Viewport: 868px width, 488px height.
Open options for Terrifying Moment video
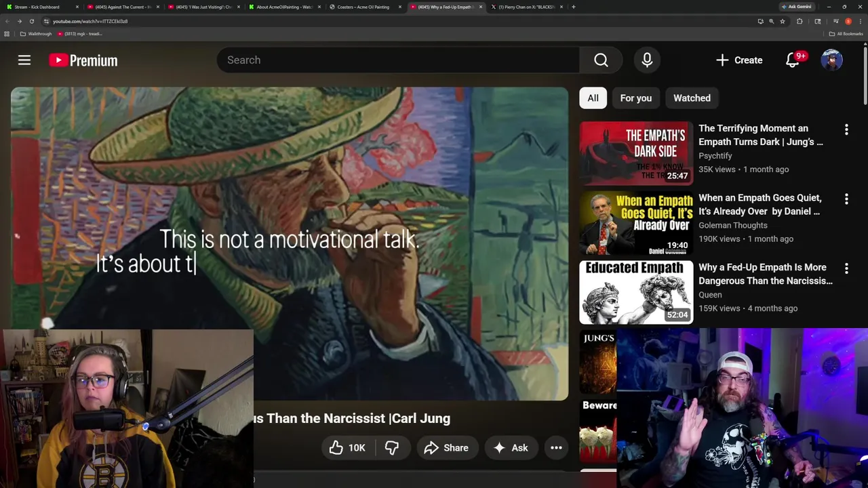coord(846,129)
